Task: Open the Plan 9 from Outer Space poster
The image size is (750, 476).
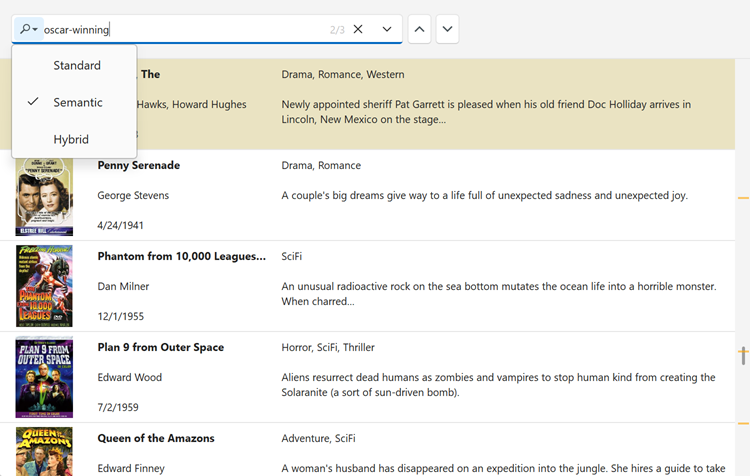Action: pos(44,377)
